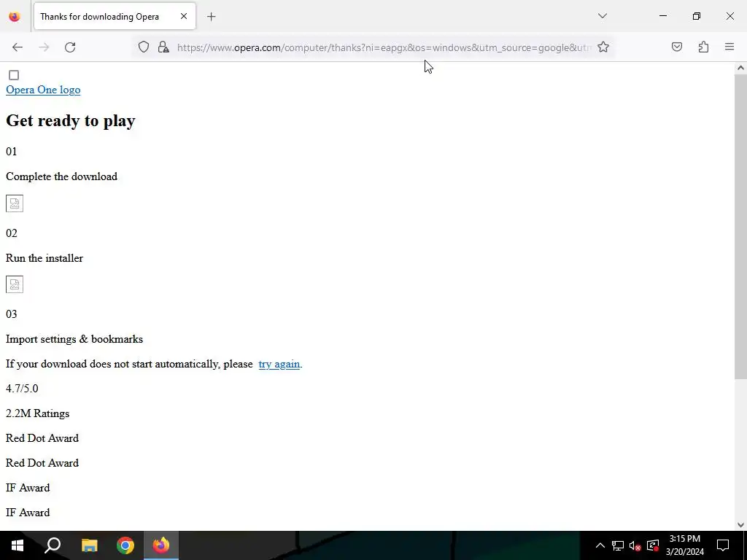Screen dimensions: 747x560
Task: Show hidden system tray icons
Action: click(600, 545)
